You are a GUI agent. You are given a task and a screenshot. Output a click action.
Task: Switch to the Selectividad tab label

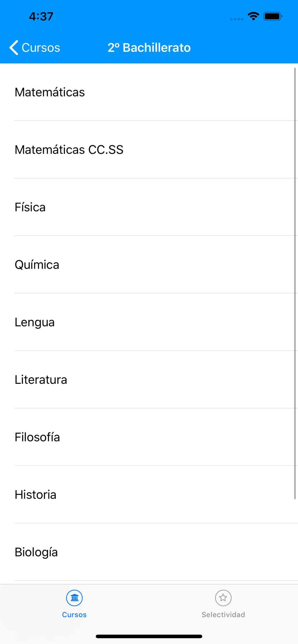pos(223,615)
